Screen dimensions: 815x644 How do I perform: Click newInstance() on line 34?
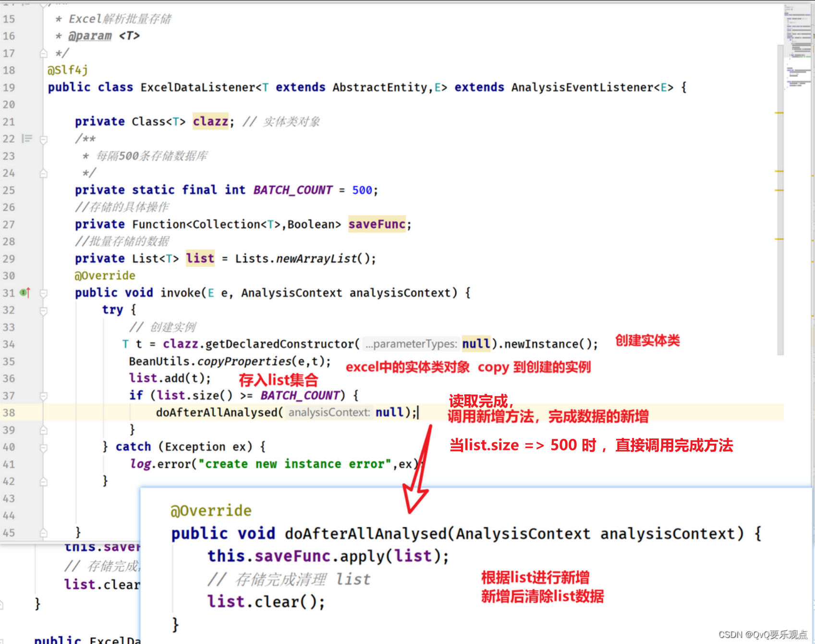pos(547,344)
